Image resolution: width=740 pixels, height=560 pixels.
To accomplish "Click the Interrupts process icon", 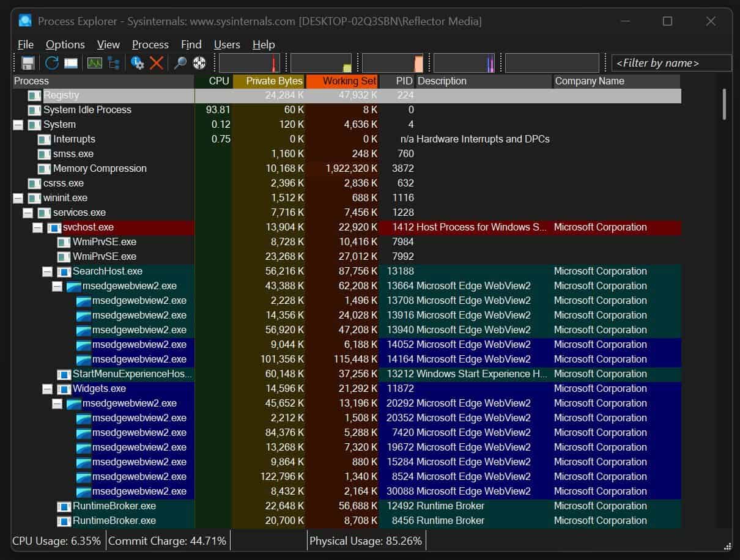I will (44, 139).
